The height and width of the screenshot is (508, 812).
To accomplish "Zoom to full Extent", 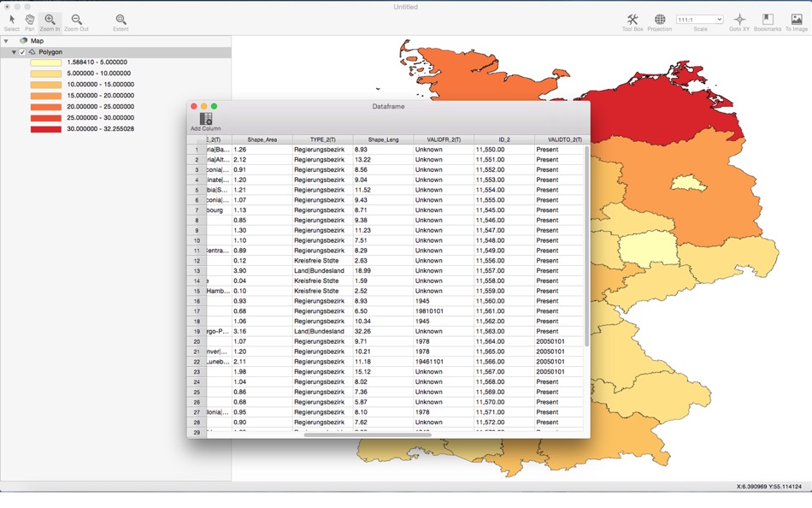I will [x=121, y=23].
